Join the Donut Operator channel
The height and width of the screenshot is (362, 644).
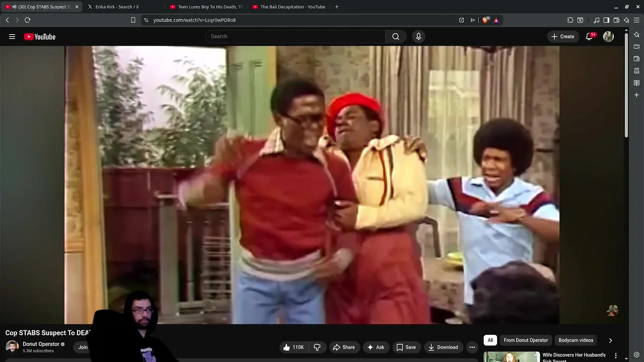(x=83, y=347)
